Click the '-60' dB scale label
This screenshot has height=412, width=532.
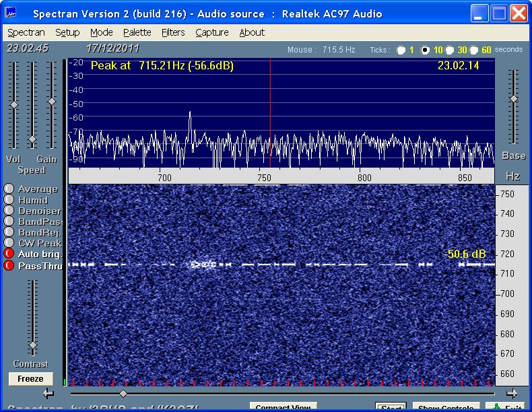[x=76, y=118]
